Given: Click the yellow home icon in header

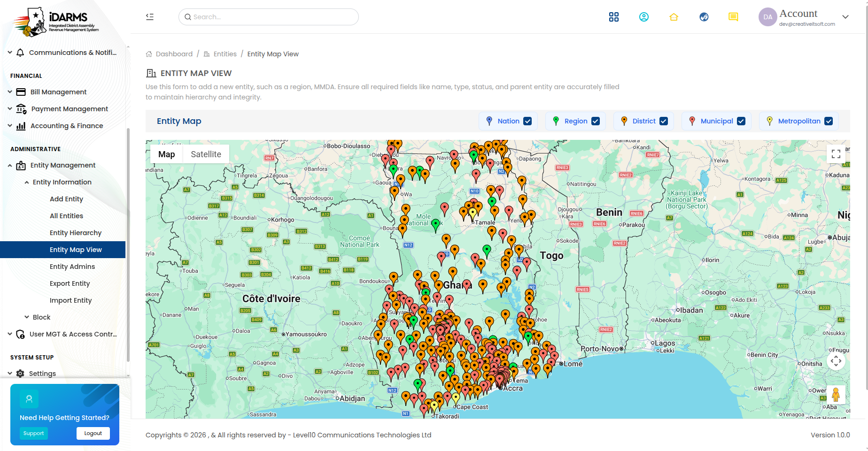Looking at the screenshot, I should 674,17.
